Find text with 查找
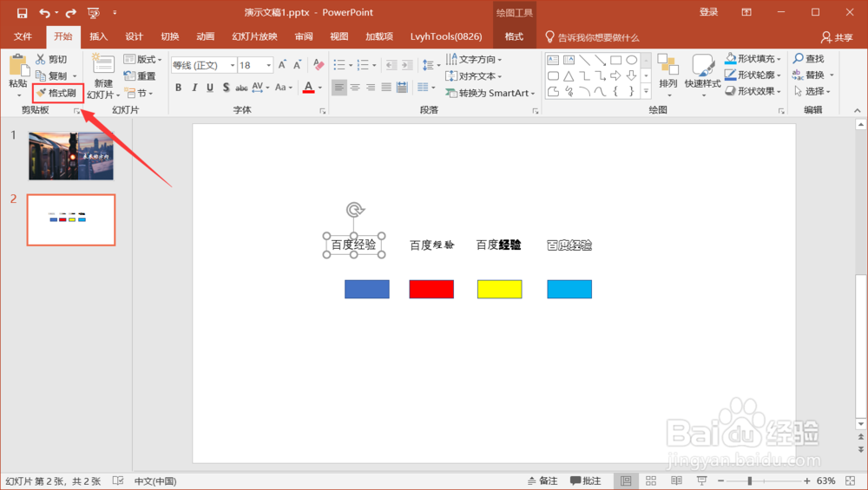The width and height of the screenshot is (868, 490). pos(808,59)
